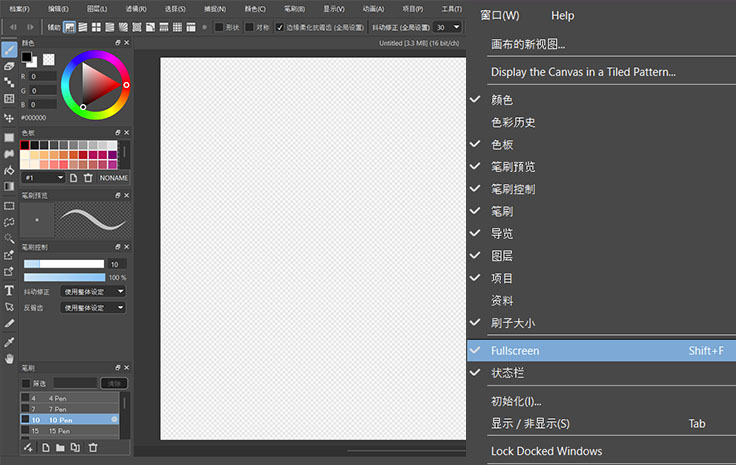This screenshot has width=736, height=465.
Task: Select the Text tool
Action: 9,291
